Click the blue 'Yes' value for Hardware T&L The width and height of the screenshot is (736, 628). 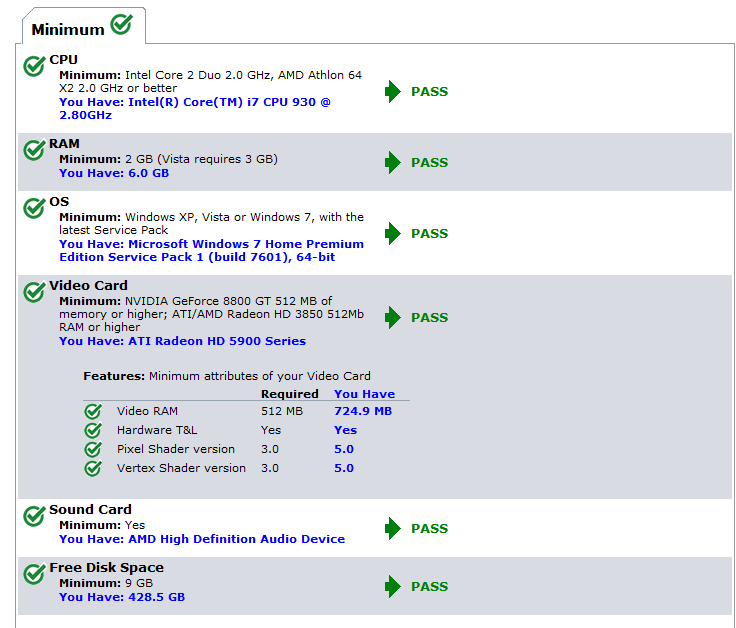345,430
